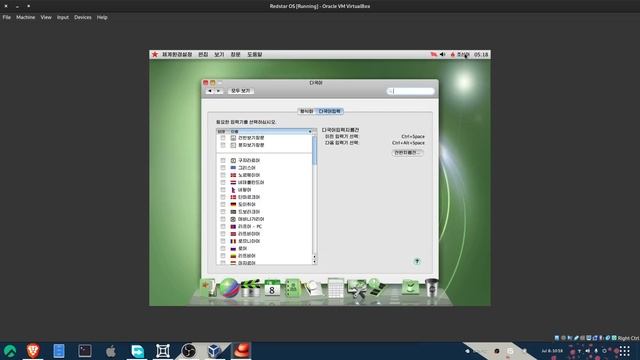
Task: Tick the checkbox for the character viewer row
Action: click(223, 145)
